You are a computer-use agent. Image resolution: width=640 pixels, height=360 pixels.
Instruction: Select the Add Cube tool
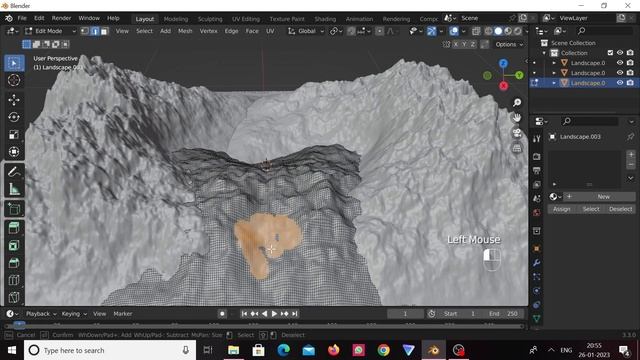click(x=14, y=209)
